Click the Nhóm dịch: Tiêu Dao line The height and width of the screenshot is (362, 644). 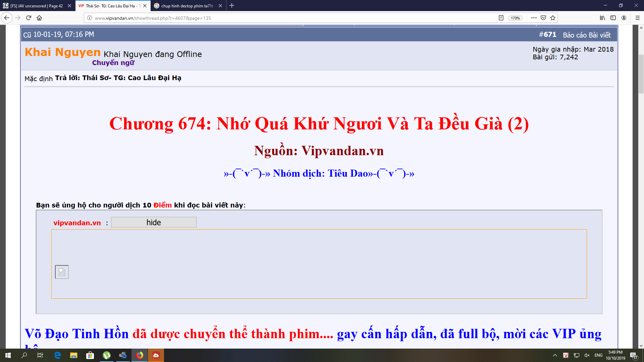319,174
